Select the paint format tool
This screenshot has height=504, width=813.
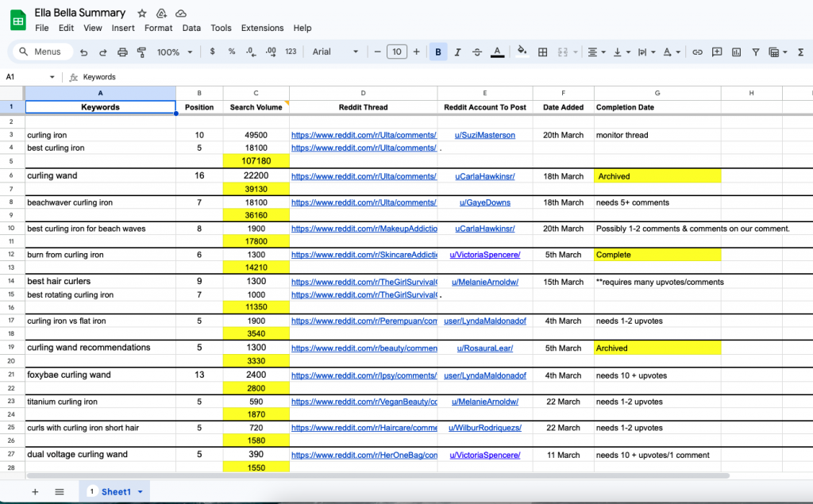click(142, 52)
